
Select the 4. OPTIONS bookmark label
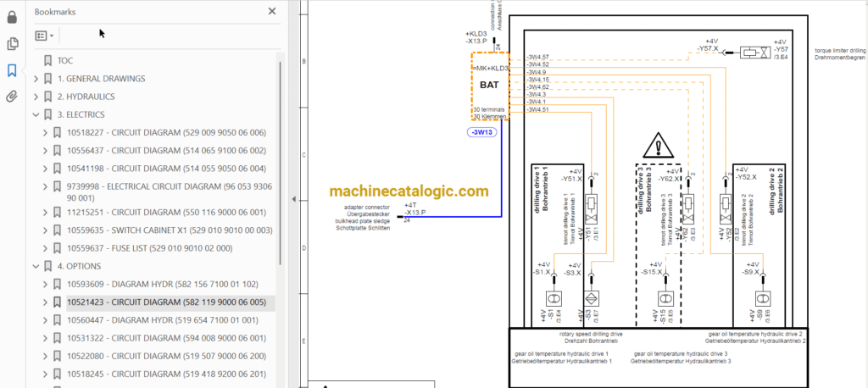pyautogui.click(x=79, y=266)
